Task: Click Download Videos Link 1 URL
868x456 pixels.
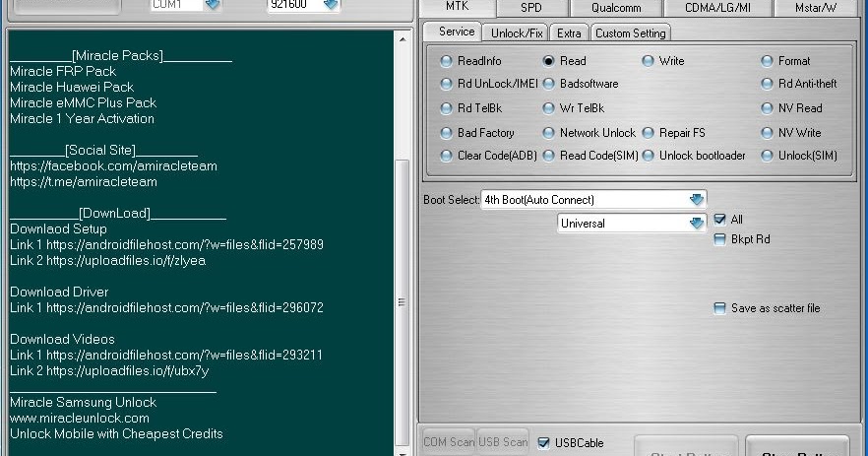Action: [184, 356]
